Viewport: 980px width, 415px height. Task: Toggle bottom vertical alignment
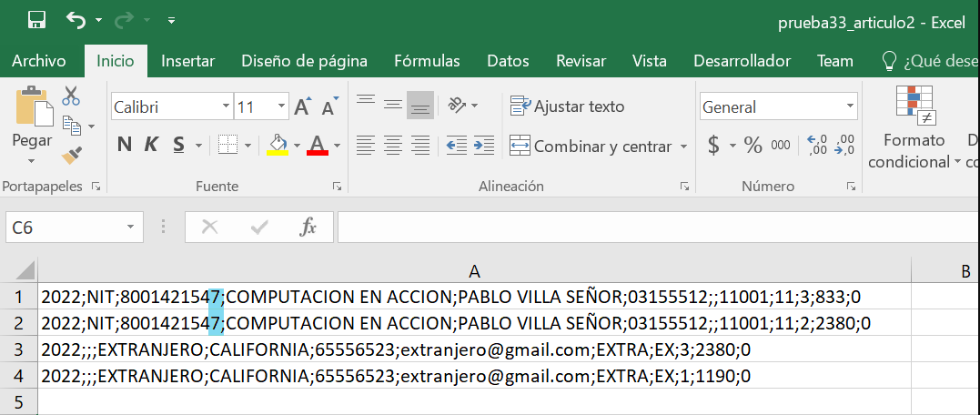pyautogui.click(x=420, y=105)
